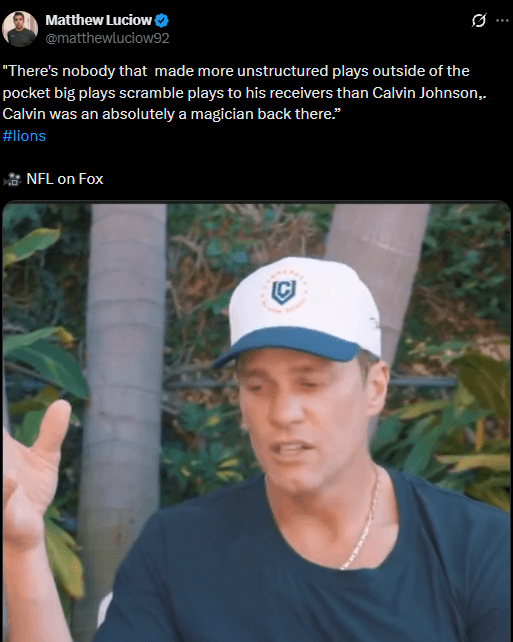Screen dimensions: 513x642
Task: Visit the @matthewluciow92 handle link
Action: 107,38
